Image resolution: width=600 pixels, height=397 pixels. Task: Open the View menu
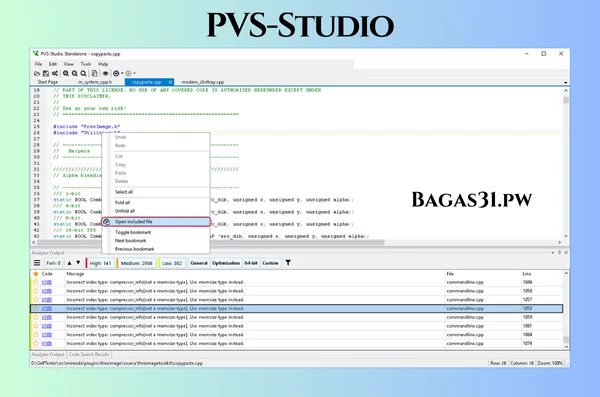coord(68,64)
